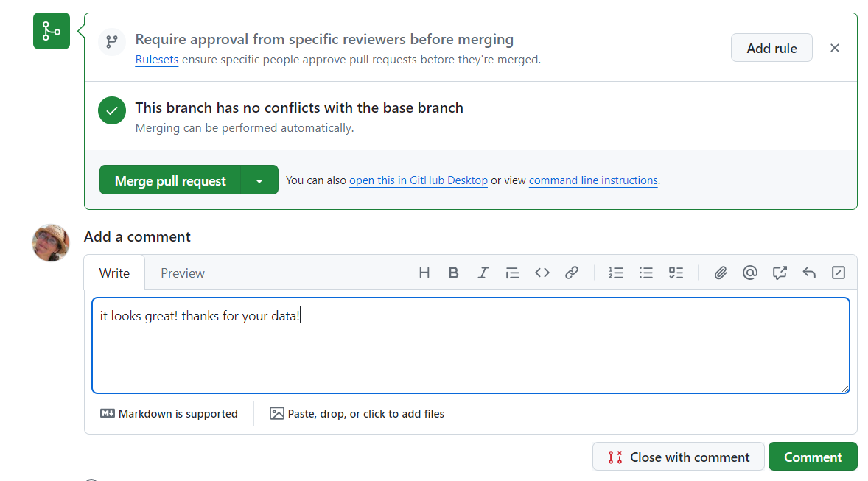Apply bold formatting to comment text
868x481 pixels.
453,273
